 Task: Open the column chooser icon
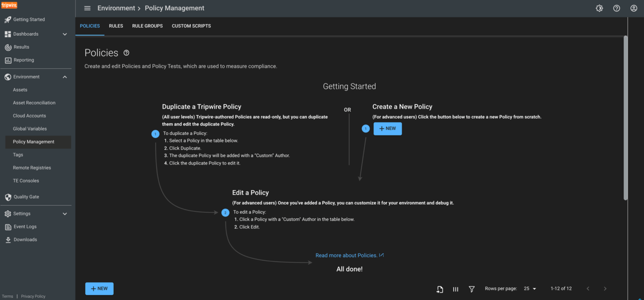coord(455,289)
